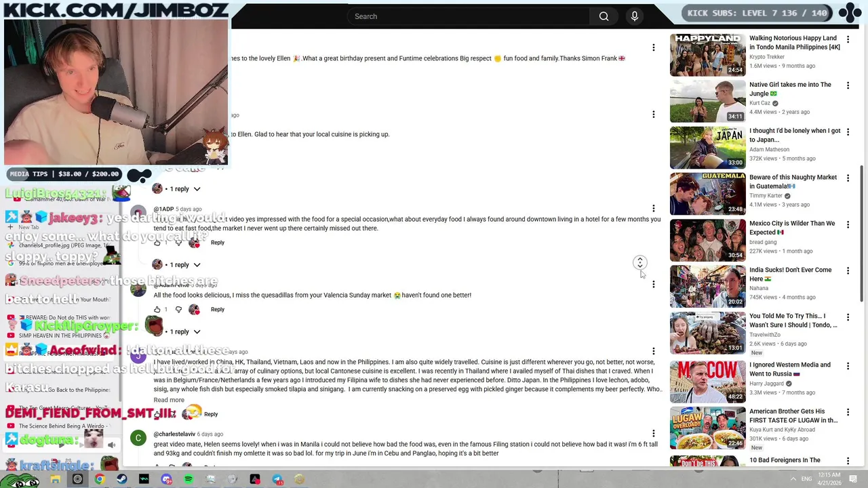Open options for 'I Ignored Western Media' video

coord(848,366)
